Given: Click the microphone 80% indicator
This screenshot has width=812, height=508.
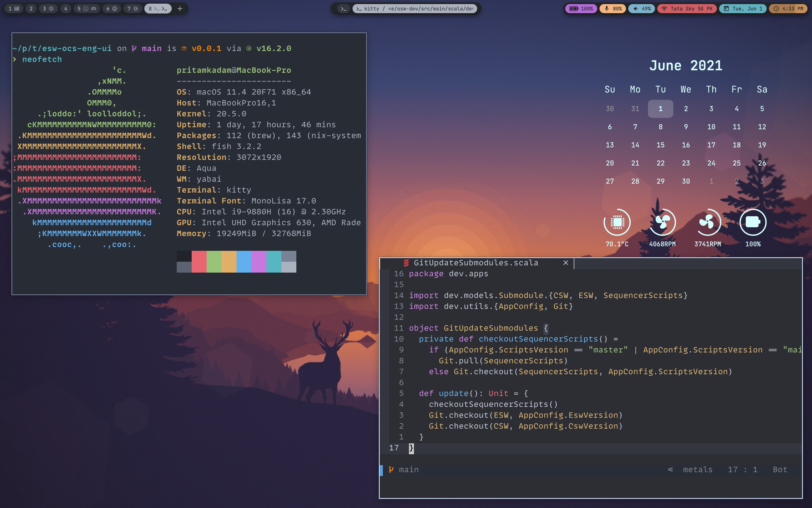Looking at the screenshot, I should pyautogui.click(x=613, y=9).
